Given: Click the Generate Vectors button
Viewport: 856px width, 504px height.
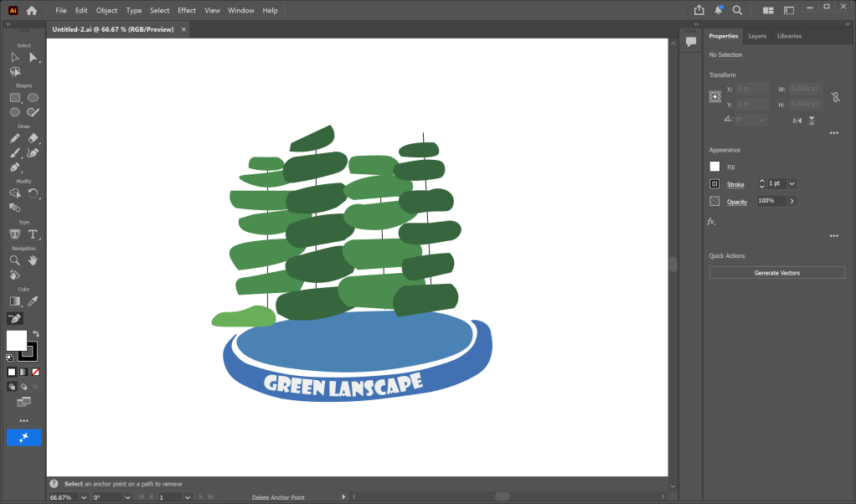Looking at the screenshot, I should point(776,273).
